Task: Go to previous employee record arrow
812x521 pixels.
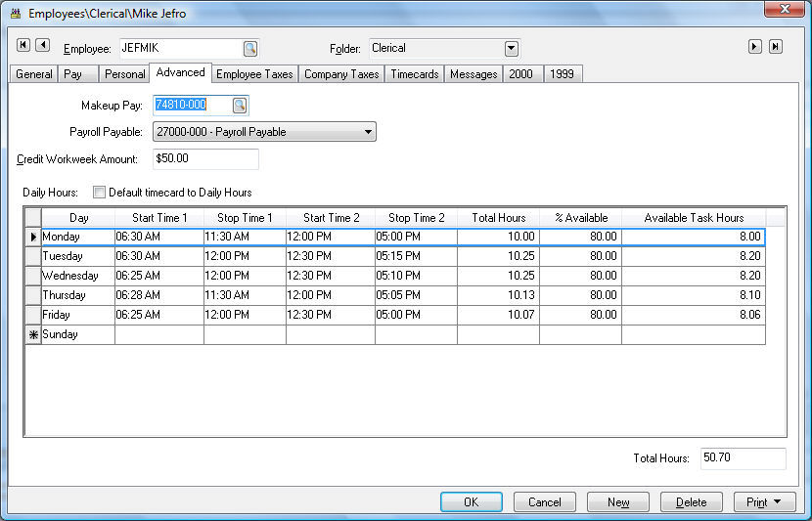Action: (42, 45)
